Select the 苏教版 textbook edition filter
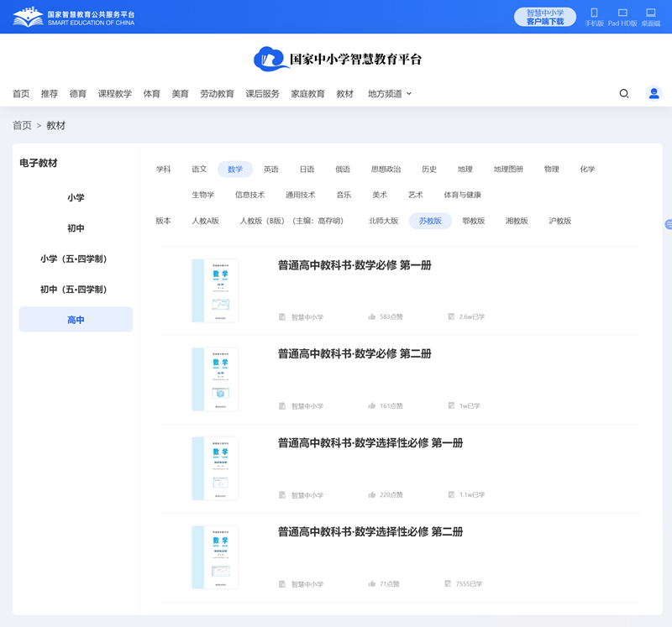The width and height of the screenshot is (672, 627). [429, 221]
